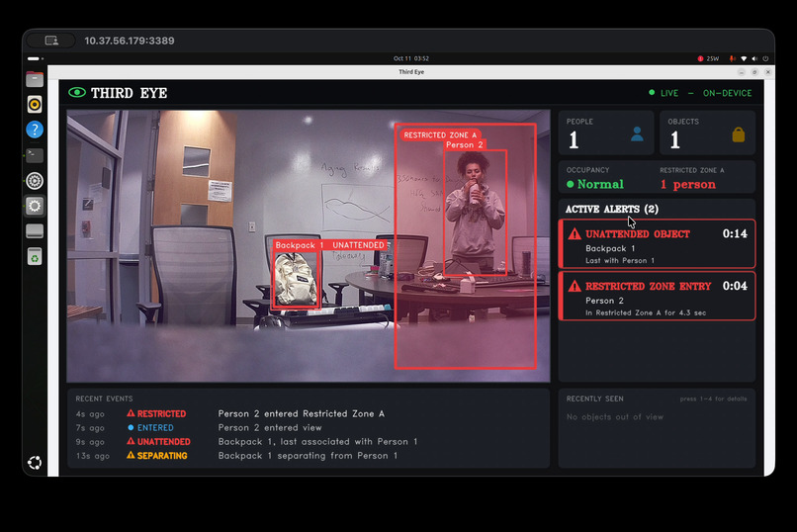Click the yellow backpack icon in Objects card
The height and width of the screenshot is (532, 797).
(739, 134)
